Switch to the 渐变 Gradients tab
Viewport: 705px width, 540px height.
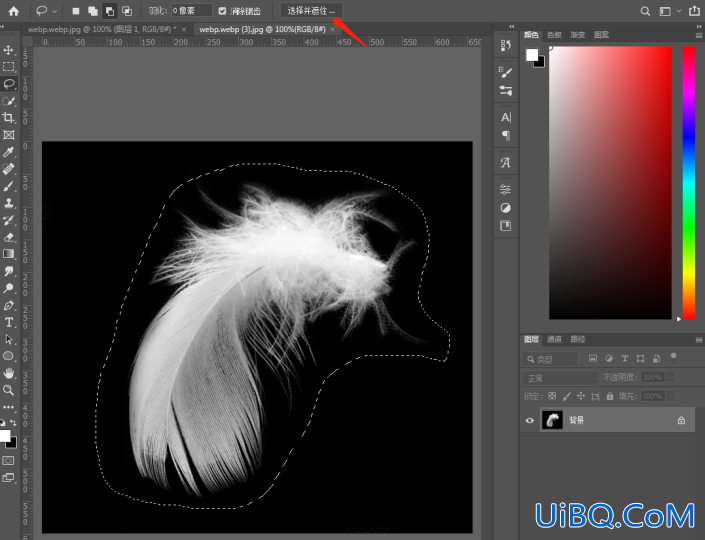coord(577,35)
